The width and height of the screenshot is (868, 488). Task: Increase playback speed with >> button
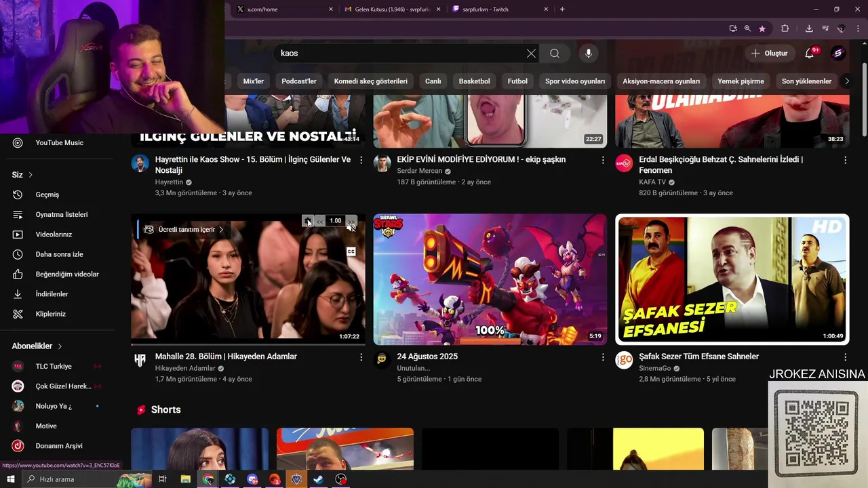click(351, 221)
